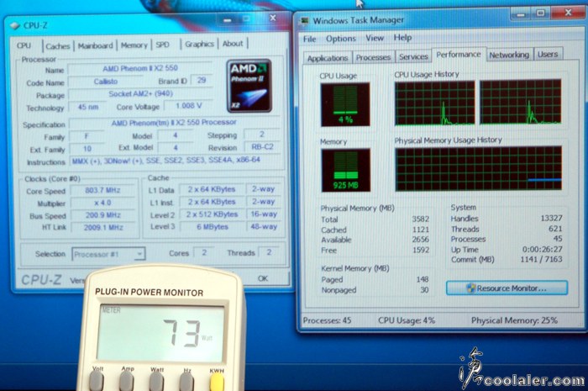Screen dimensions: 588x391
Task: Select the CPU tab in CPU-Z
Action: pyautogui.click(x=24, y=45)
